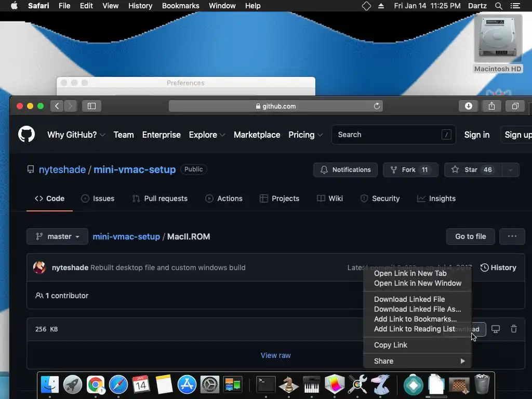Image resolution: width=532 pixels, height=399 pixels.
Task: Open Notification Center list icon
Action: point(515,6)
